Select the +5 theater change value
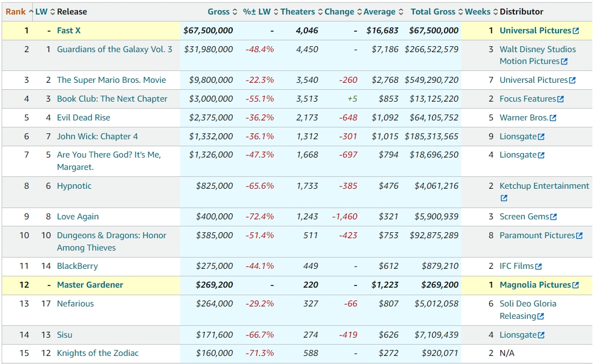 pyautogui.click(x=352, y=99)
